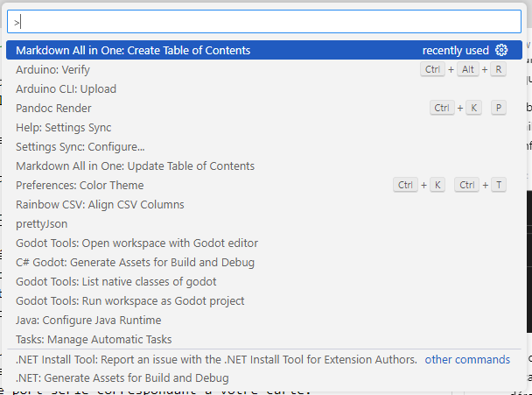Run Markdown All in One: Update Table of Contents

pos(135,166)
